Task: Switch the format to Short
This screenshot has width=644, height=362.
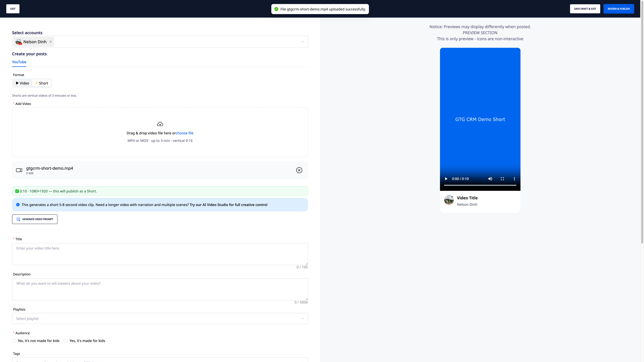Action: 42,83
